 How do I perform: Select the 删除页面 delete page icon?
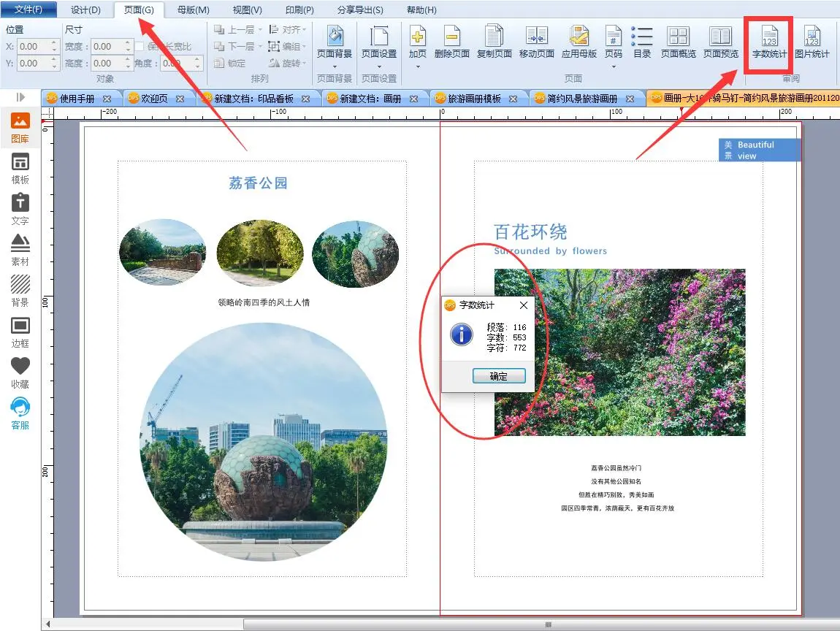[x=451, y=41]
